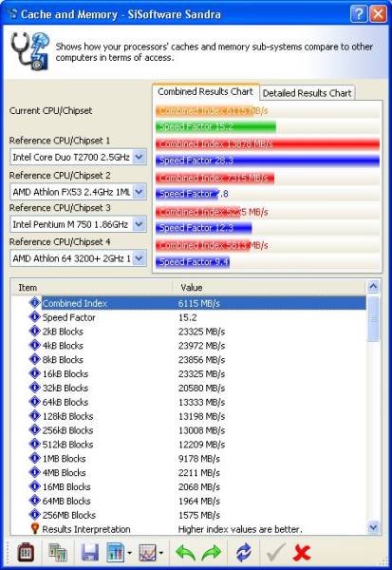Viewport: 392px width, 570px height.
Task: Click the results list scrollbar thumb
Action: (x=373, y=319)
